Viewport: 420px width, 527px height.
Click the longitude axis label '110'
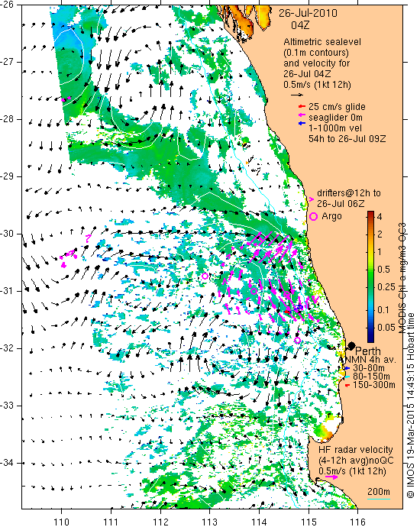click(x=62, y=522)
